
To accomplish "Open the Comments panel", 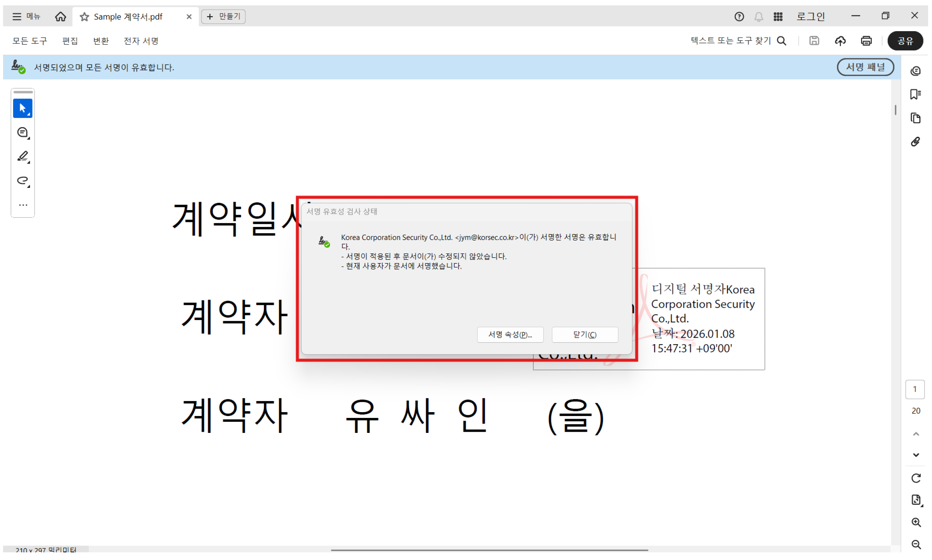I will [916, 71].
